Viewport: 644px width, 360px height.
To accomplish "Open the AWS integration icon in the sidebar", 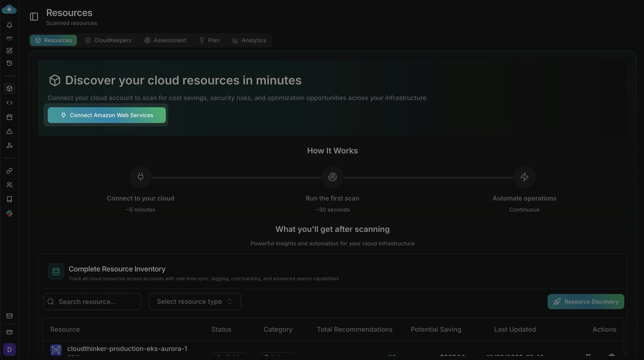I will [x=9, y=38].
